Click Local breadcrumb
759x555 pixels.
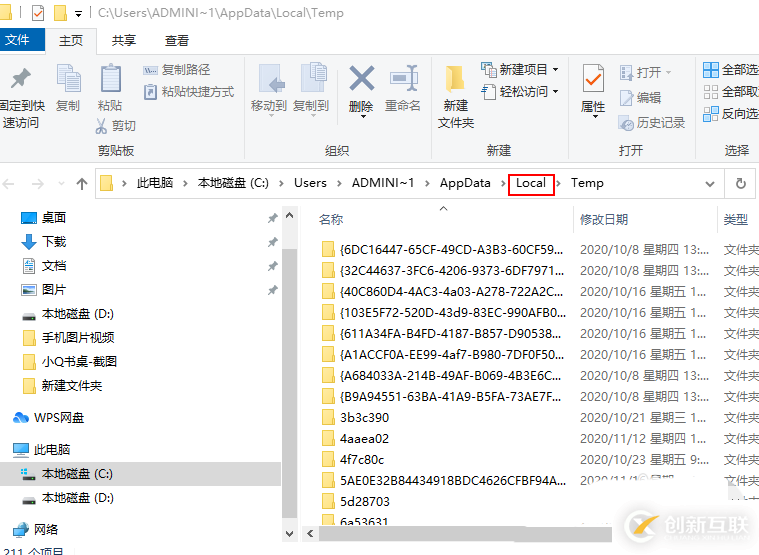point(531,183)
